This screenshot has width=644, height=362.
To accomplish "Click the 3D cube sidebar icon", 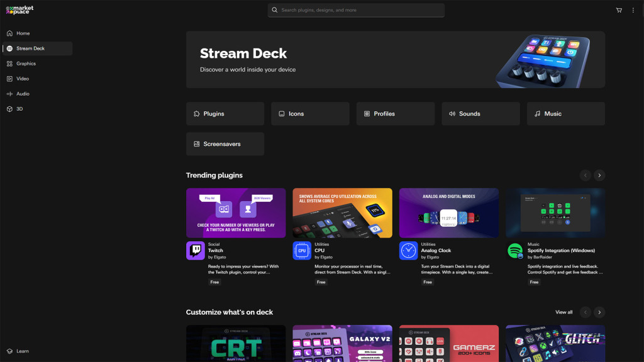I will point(9,109).
